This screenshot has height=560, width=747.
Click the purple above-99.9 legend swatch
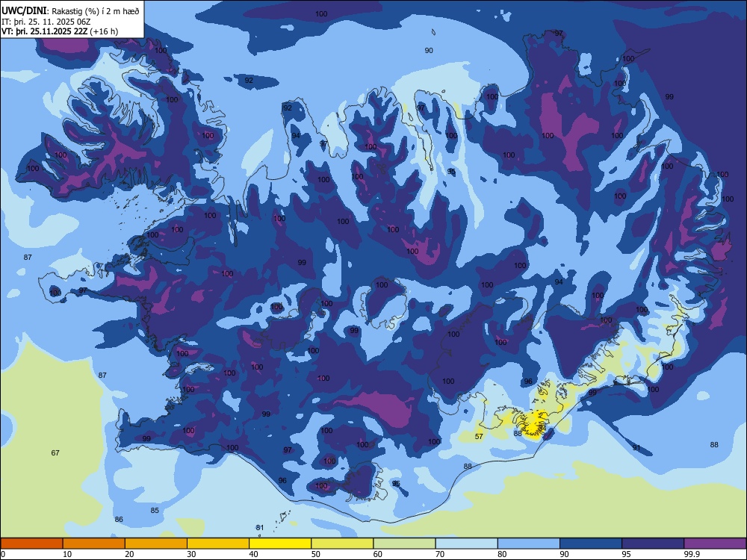pos(715,544)
